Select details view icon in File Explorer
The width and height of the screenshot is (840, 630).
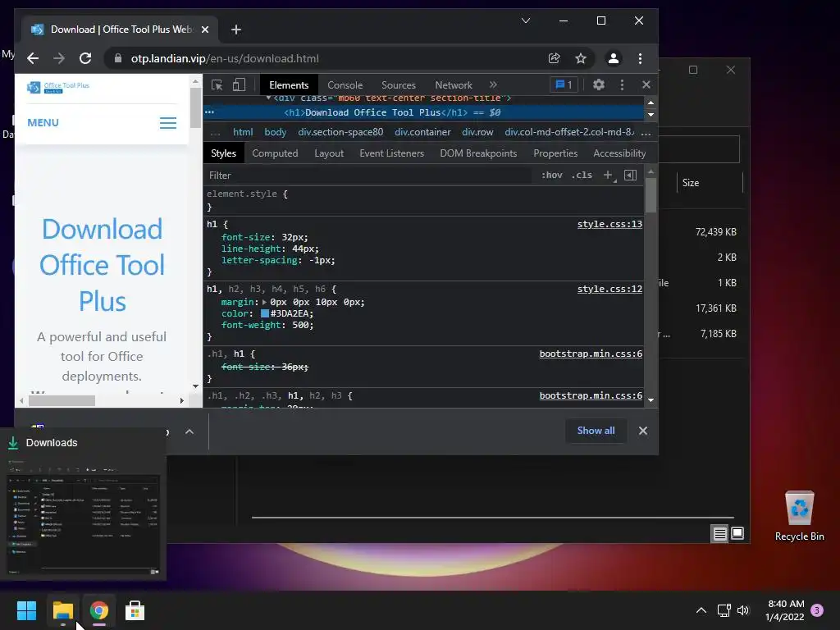(719, 533)
